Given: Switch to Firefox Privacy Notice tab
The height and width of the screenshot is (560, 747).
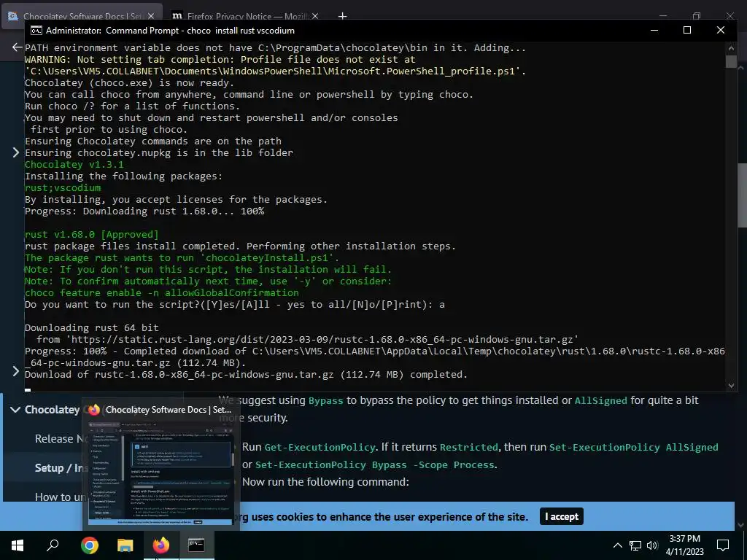Looking at the screenshot, I should tap(246, 16).
